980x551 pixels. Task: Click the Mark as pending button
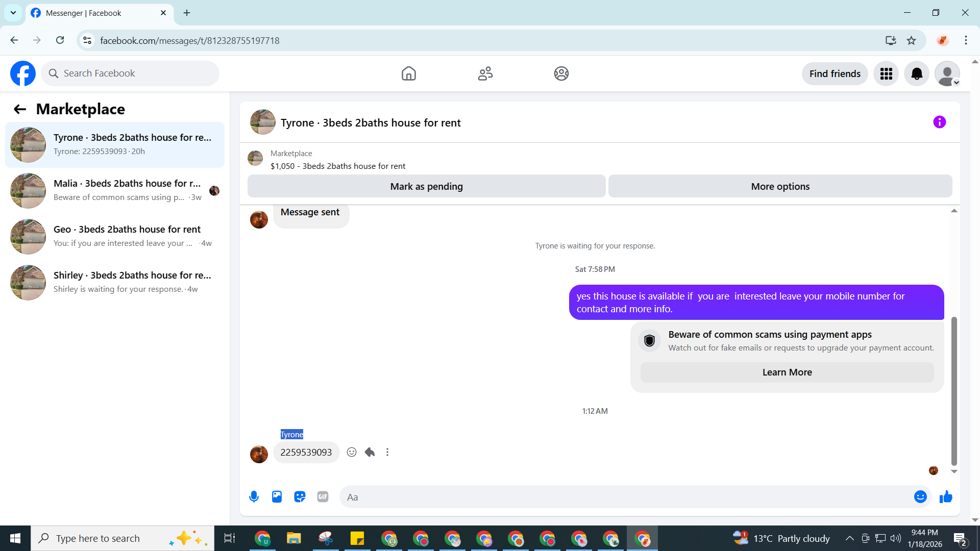426,187
